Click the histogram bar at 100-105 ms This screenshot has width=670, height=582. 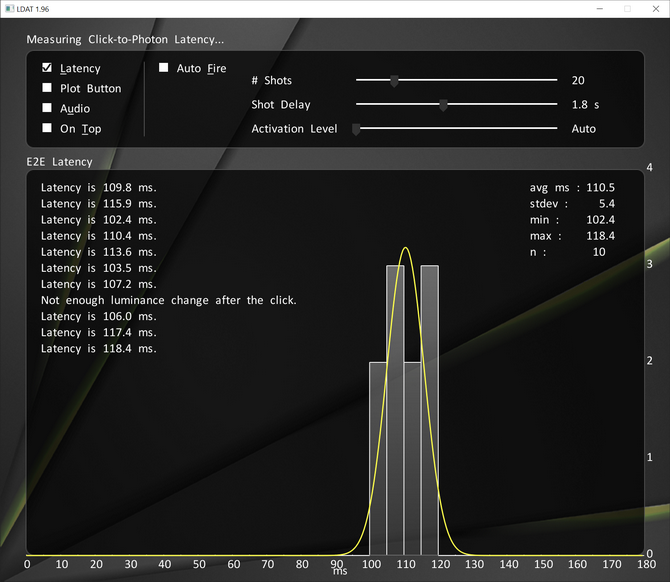(x=378, y=459)
